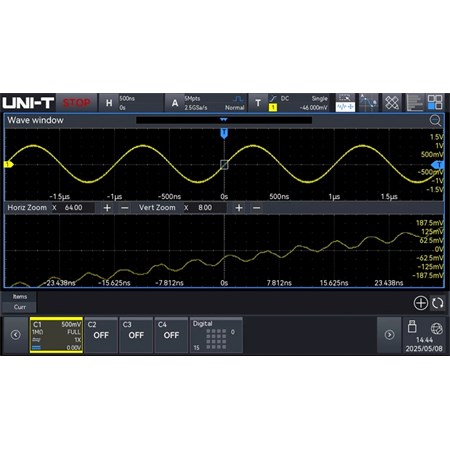Go to previous channels with left arrow
The image size is (450, 450).
tap(15, 335)
